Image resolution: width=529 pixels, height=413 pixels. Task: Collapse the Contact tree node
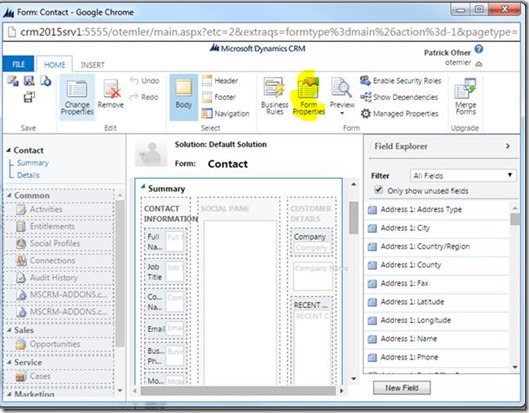tap(9, 150)
